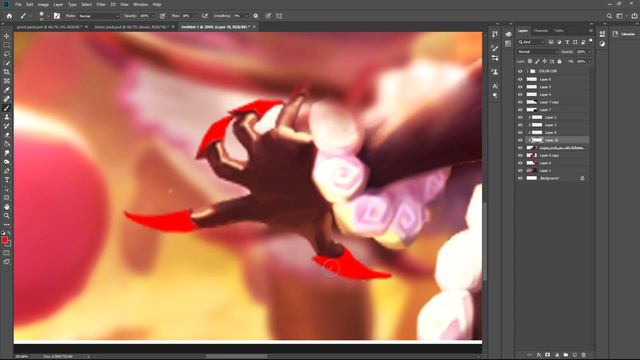The width and height of the screenshot is (640, 360).
Task: Open the brush settings panel toggle icon
Action: point(57,16)
